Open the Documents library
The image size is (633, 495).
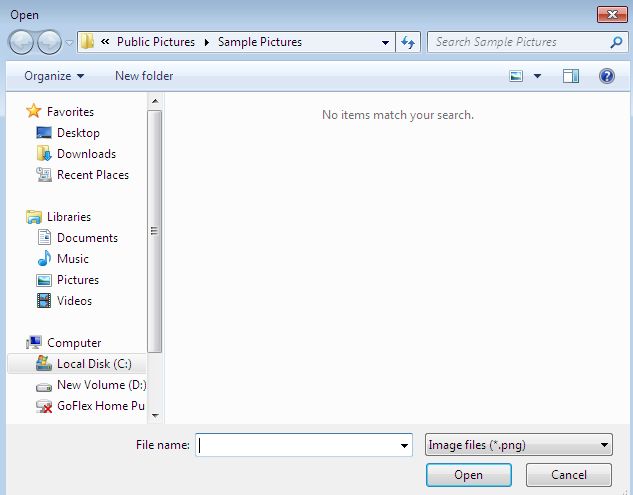click(x=87, y=238)
